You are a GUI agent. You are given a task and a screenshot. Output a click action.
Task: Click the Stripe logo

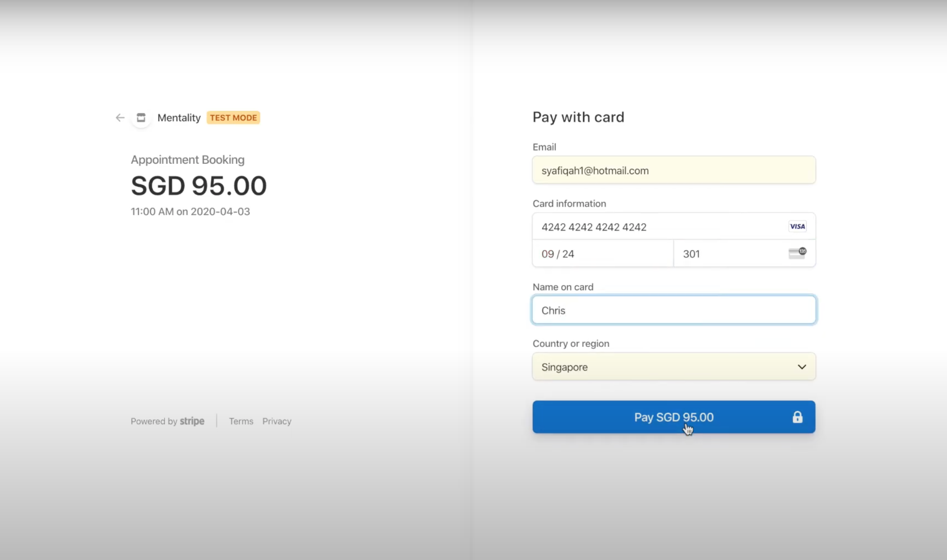pyautogui.click(x=192, y=421)
